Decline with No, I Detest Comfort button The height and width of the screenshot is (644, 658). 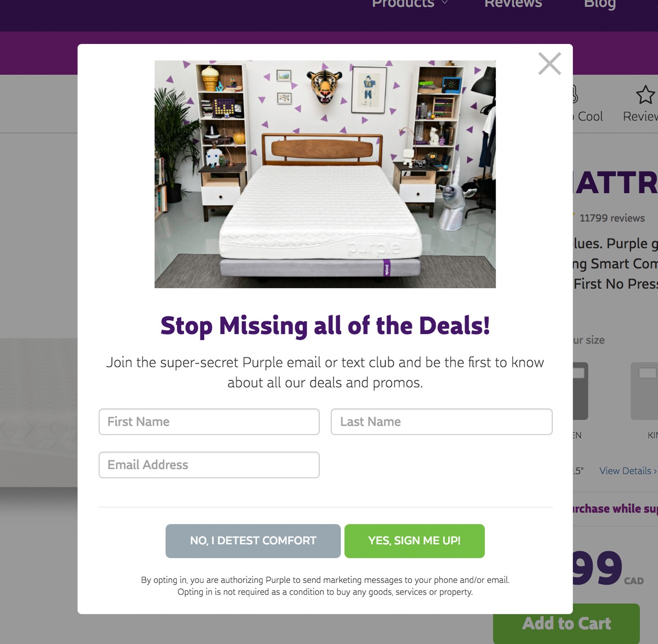click(253, 541)
